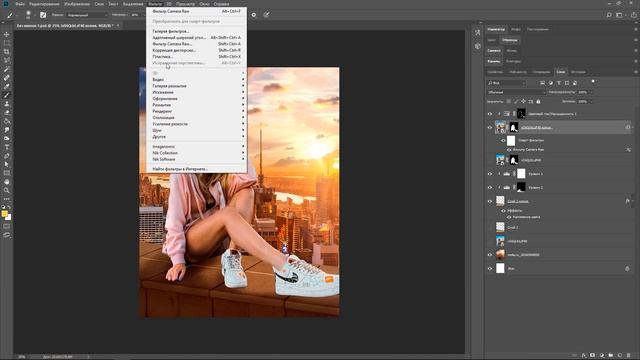Select the Crop tool
The height and width of the screenshot is (360, 640).
click(7, 52)
